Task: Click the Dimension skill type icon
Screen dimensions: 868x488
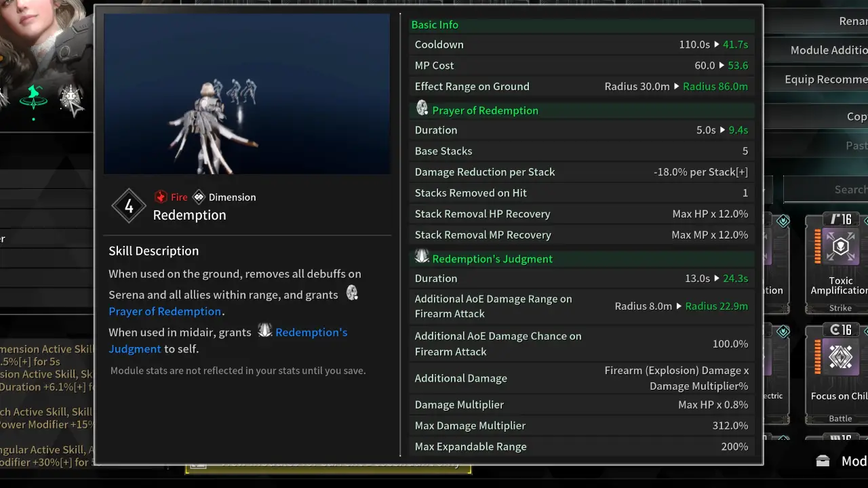Action: coord(199,197)
